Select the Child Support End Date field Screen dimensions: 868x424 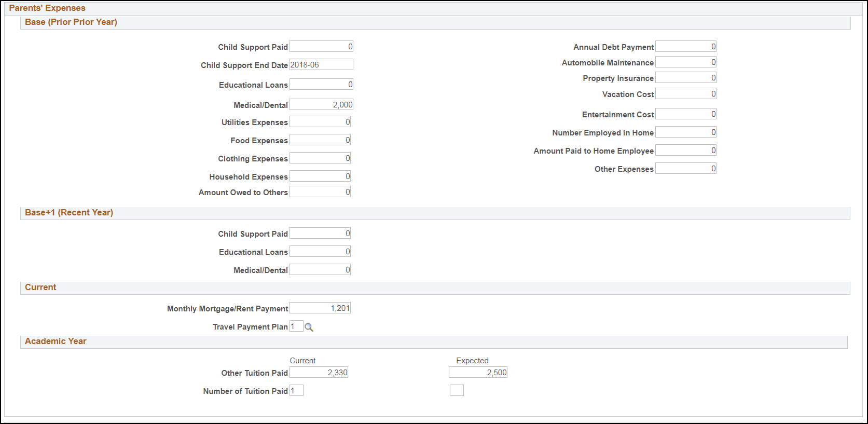pyautogui.click(x=321, y=65)
